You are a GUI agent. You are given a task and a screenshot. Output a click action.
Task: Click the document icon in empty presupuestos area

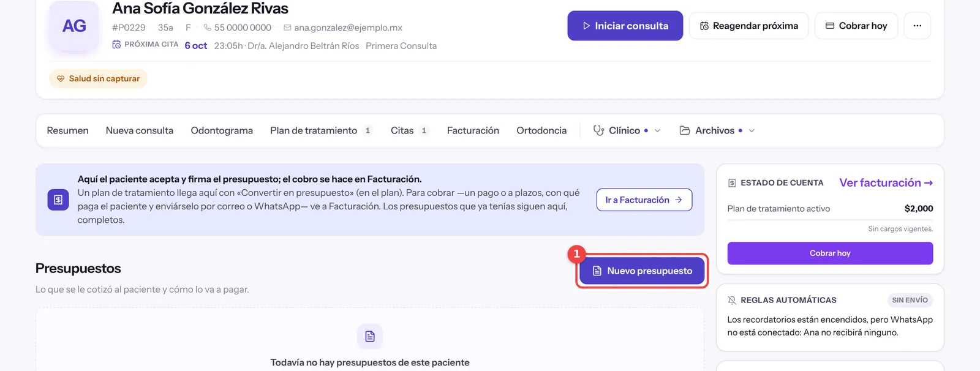tap(370, 336)
